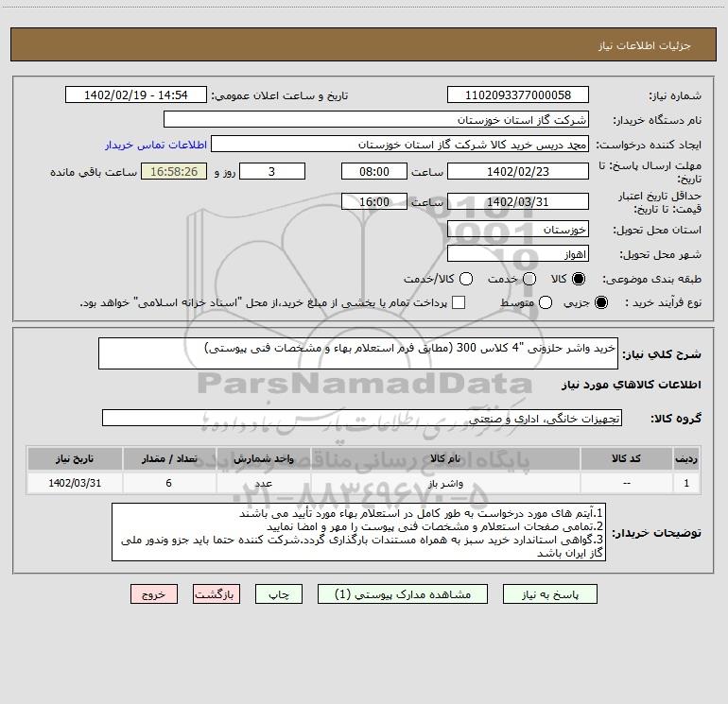Select the متوسط purchase type radio
The image size is (728, 704).
546,302
